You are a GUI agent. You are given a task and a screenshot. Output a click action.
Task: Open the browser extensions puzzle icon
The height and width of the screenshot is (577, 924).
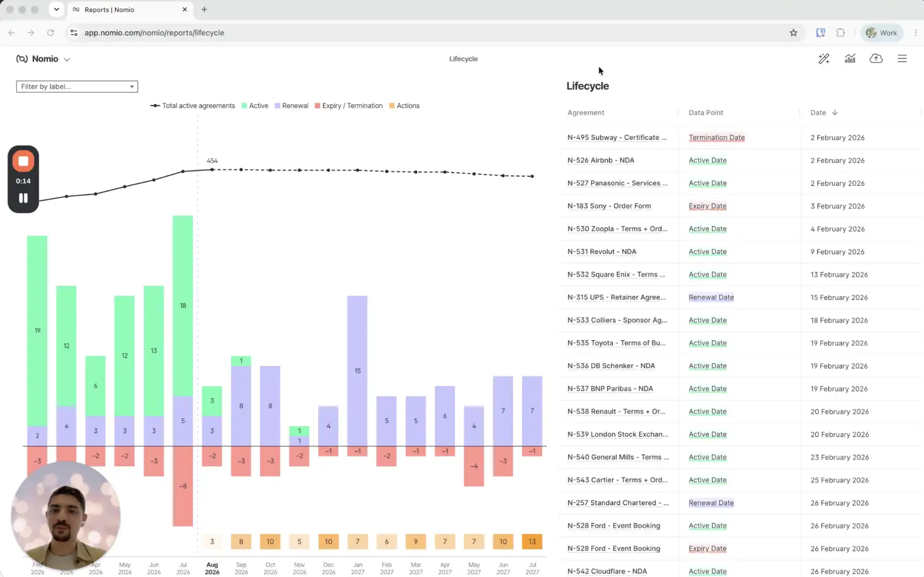coord(840,33)
